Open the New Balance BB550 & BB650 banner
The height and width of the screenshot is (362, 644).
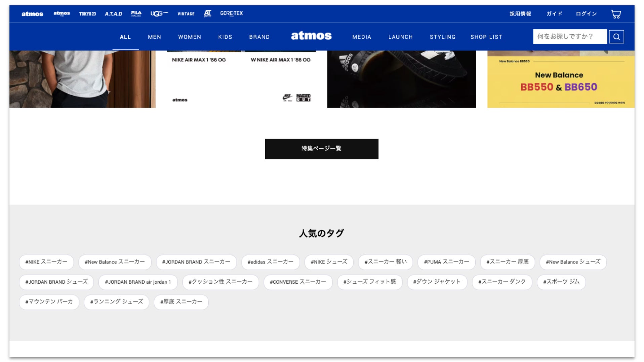tap(561, 79)
